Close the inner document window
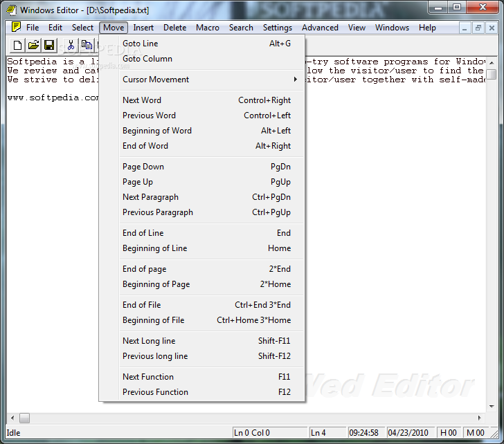 (x=492, y=28)
